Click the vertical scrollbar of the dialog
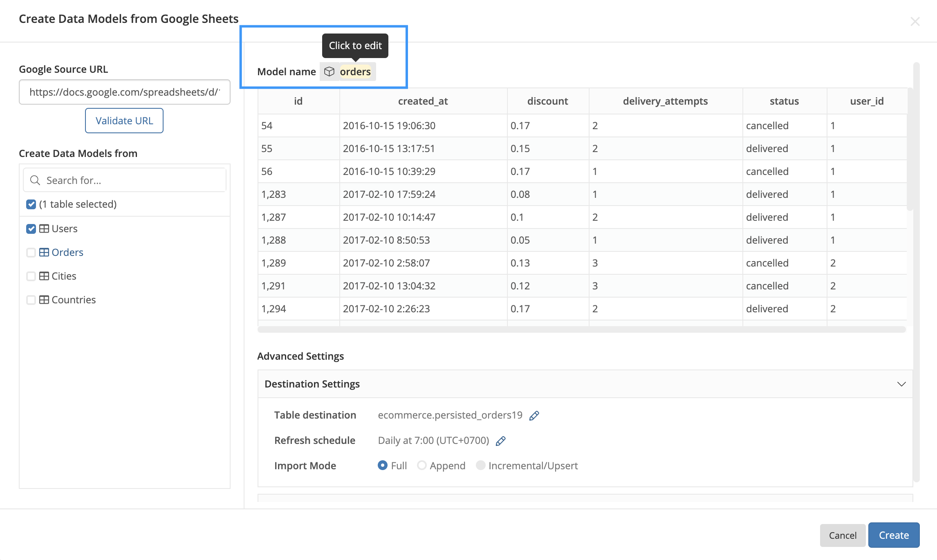Viewport: 937px width, 560px height. click(x=916, y=272)
